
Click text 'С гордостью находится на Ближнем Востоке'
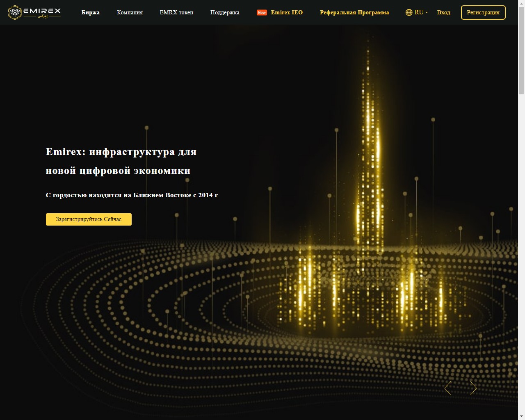tap(119, 195)
